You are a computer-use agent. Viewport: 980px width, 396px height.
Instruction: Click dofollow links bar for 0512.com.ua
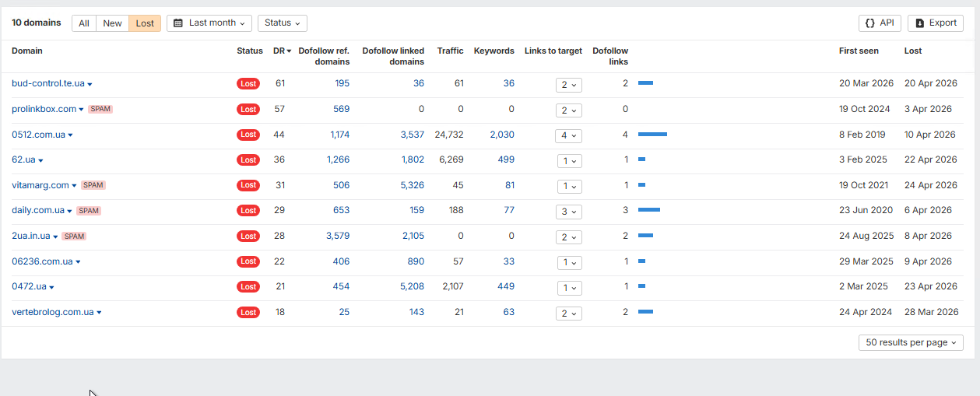pyautogui.click(x=652, y=135)
